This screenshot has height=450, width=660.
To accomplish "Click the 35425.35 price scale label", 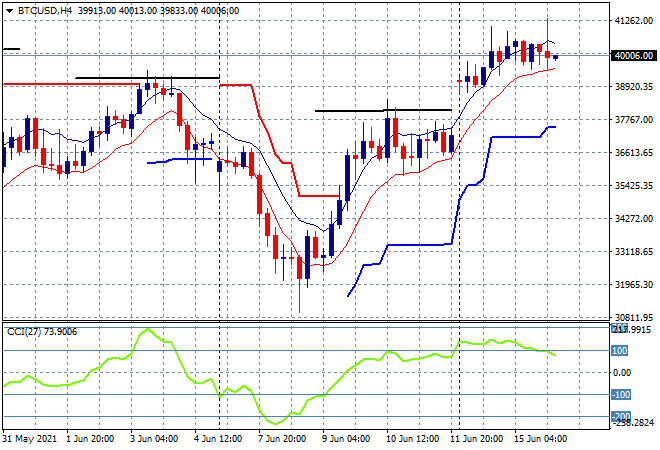I will click(633, 186).
